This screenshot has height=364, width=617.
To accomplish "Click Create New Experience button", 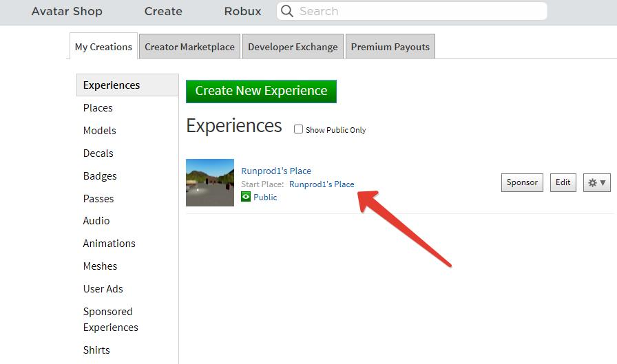I will coord(261,91).
